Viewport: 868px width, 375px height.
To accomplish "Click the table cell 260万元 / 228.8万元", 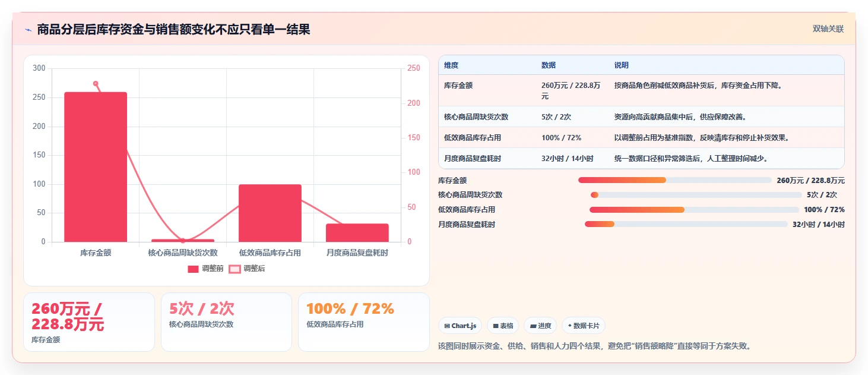I will [x=571, y=91].
